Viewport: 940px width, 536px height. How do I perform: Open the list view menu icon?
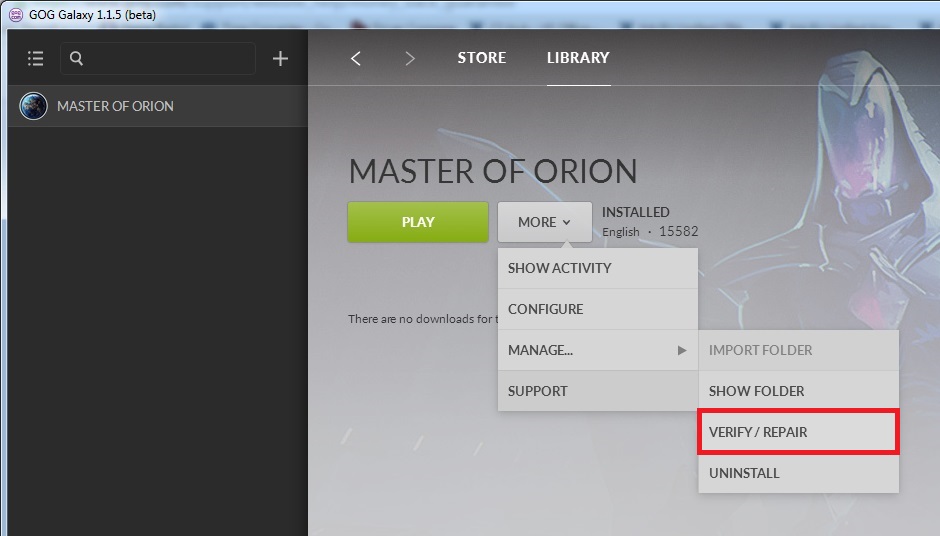(x=35, y=58)
